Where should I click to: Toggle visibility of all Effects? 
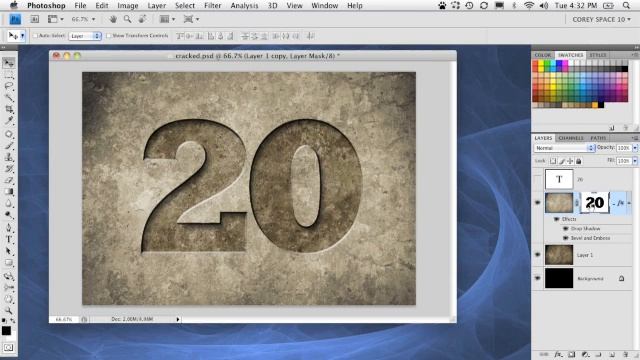[x=556, y=219]
